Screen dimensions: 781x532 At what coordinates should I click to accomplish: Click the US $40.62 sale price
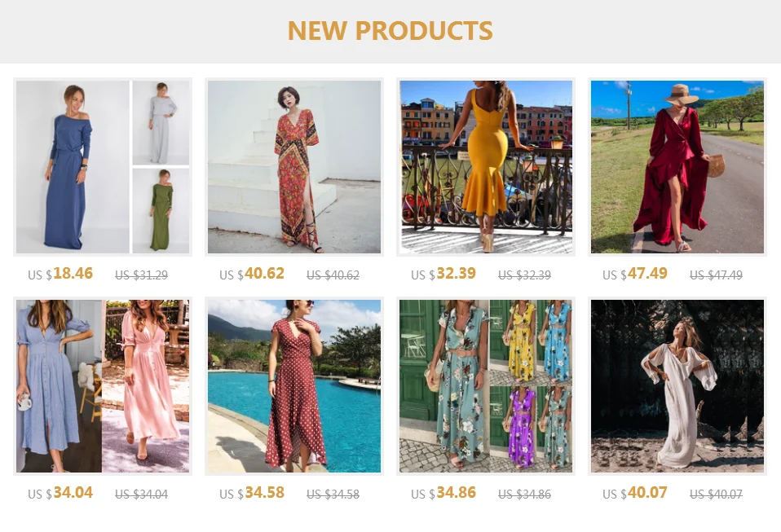tap(252, 274)
